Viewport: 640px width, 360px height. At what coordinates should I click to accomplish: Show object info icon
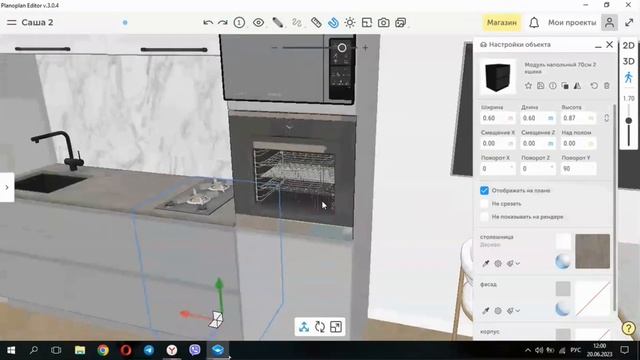pos(553,86)
